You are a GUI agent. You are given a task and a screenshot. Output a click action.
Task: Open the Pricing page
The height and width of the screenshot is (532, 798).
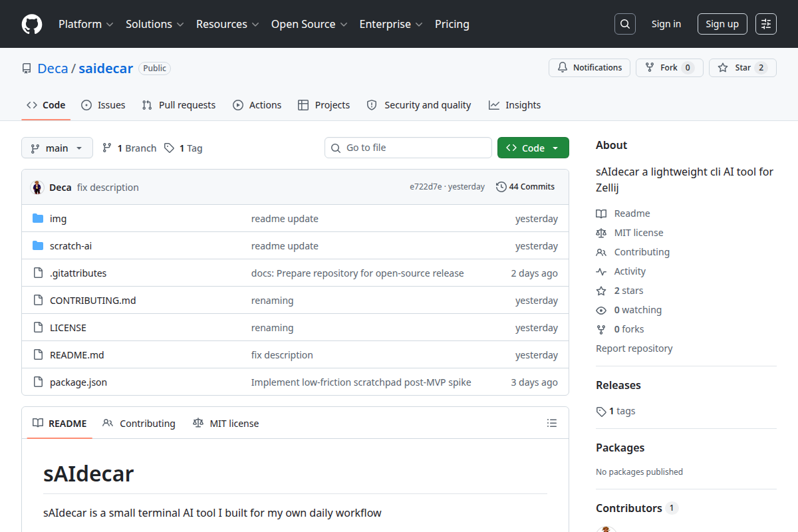[452, 24]
